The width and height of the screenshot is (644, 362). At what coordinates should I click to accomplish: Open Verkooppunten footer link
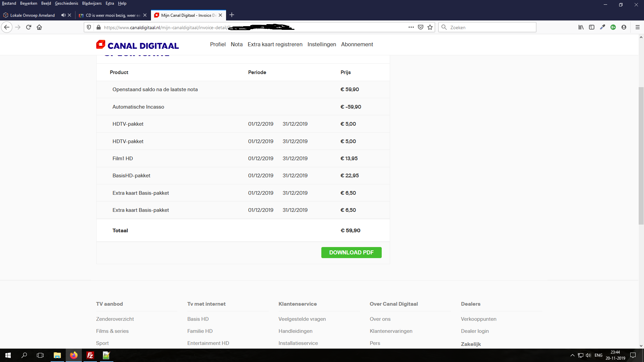[x=478, y=319]
